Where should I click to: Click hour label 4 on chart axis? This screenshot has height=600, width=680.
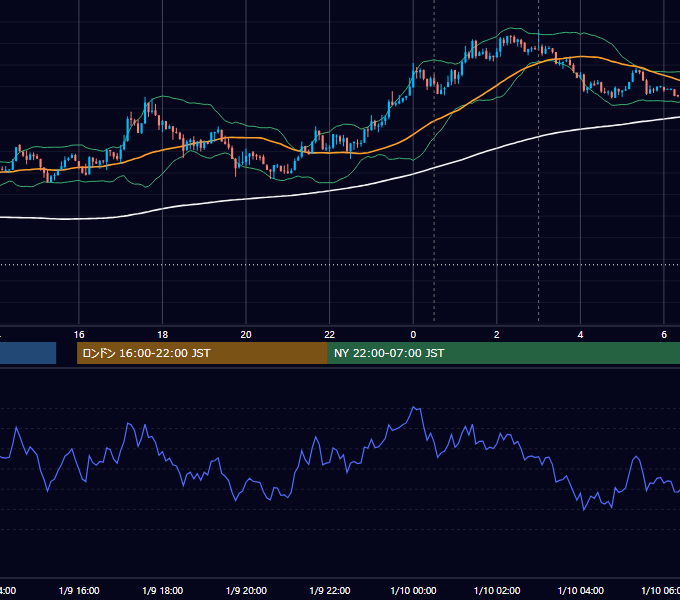click(580, 335)
